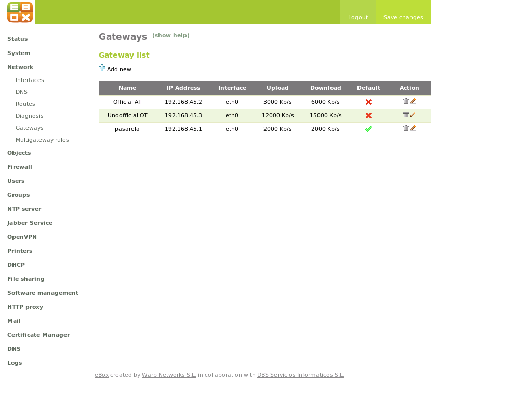The image size is (530, 420).
Task: Open the show help link
Action: (x=170, y=36)
